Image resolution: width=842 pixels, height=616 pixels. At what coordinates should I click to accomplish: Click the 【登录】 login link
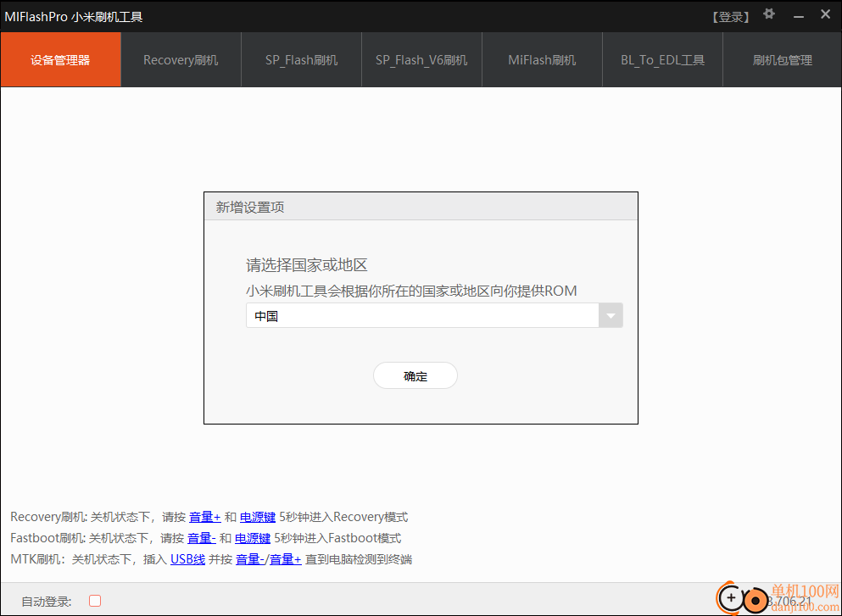click(730, 17)
